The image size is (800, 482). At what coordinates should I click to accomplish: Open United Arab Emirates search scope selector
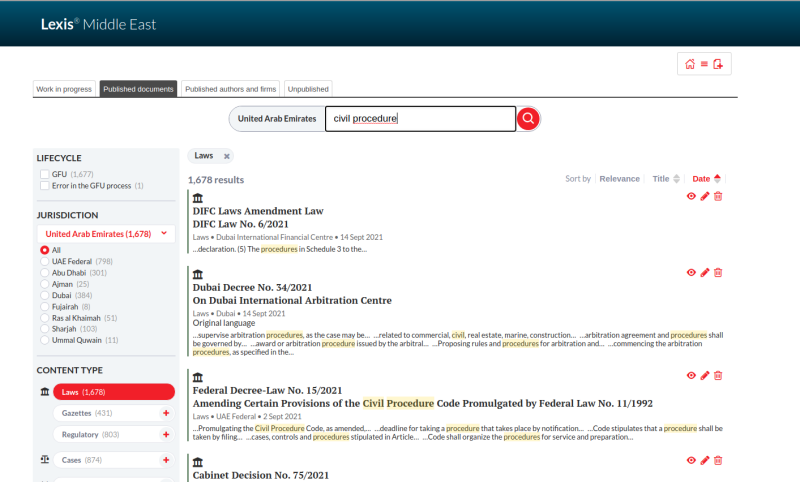coord(277,119)
